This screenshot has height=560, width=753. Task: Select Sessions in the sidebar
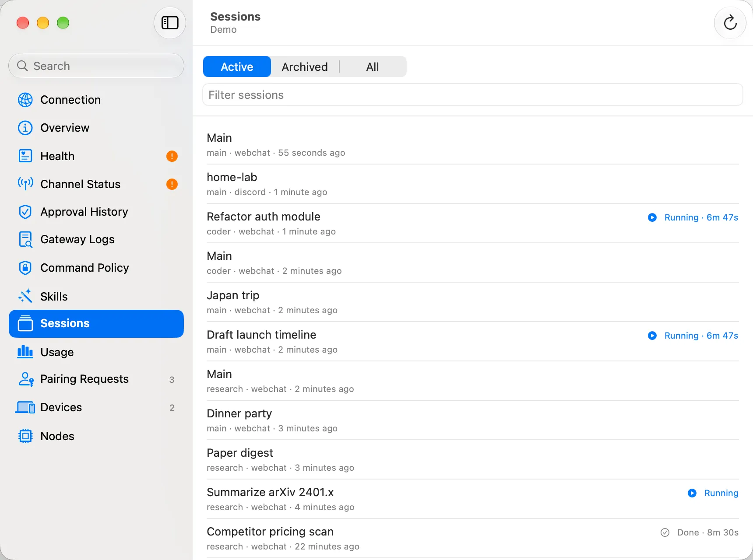coord(96,324)
